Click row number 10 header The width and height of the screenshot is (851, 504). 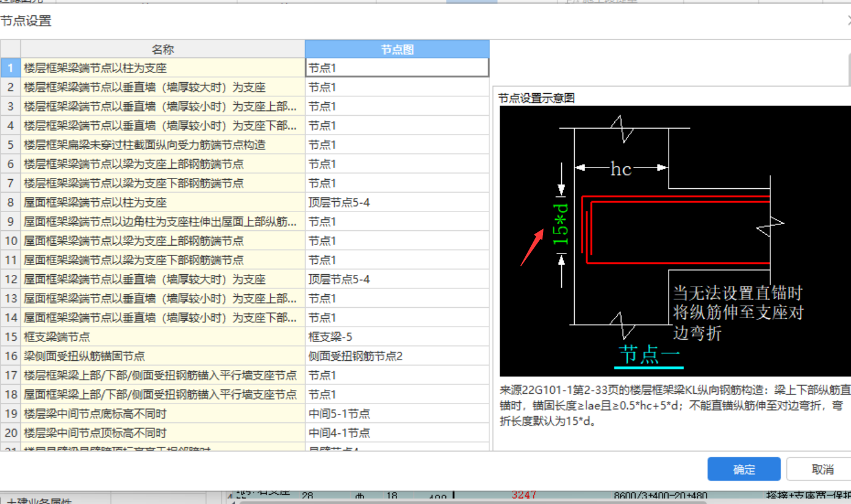[10, 241]
